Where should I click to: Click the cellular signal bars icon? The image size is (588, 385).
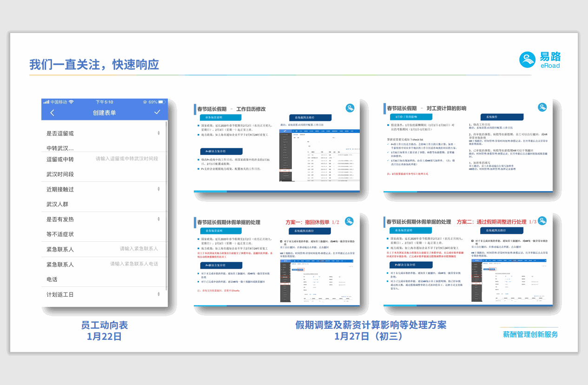click(46, 102)
